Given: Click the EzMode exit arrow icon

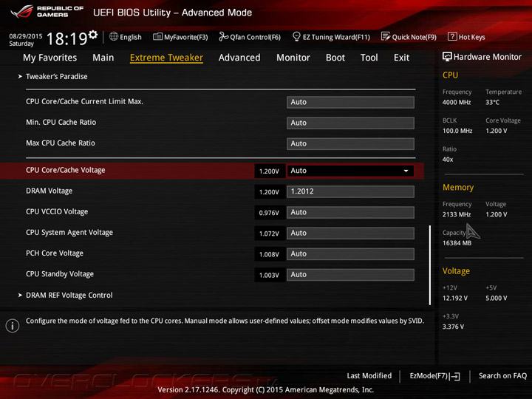Looking at the screenshot, I should 455,376.
